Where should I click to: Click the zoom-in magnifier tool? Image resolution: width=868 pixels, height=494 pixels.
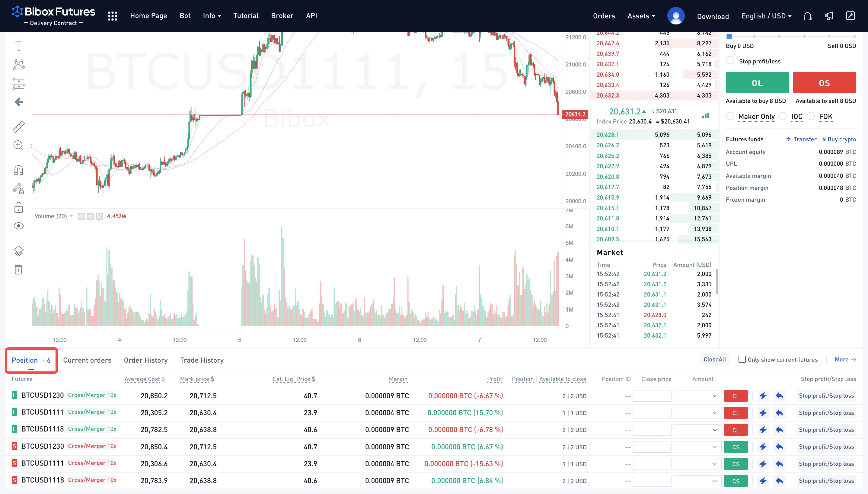18,145
